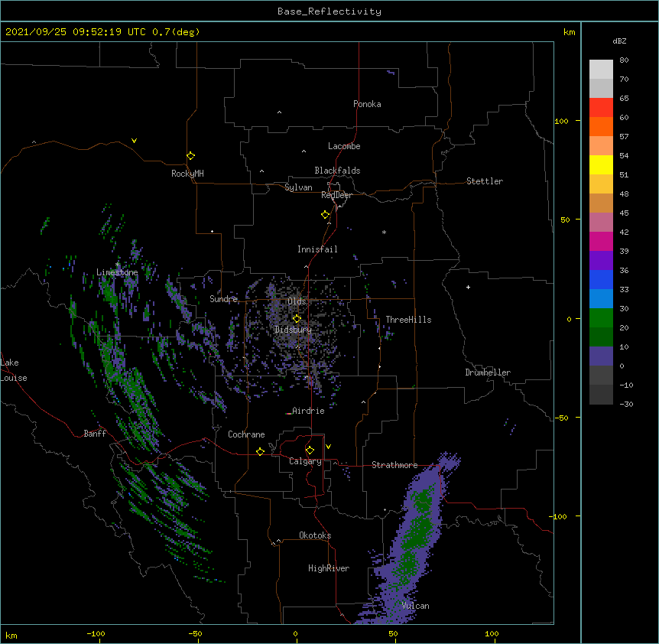Viewport: 659px width, 644px height.
Task: Click the yellow V marker right of Calgary
Action: click(x=329, y=447)
